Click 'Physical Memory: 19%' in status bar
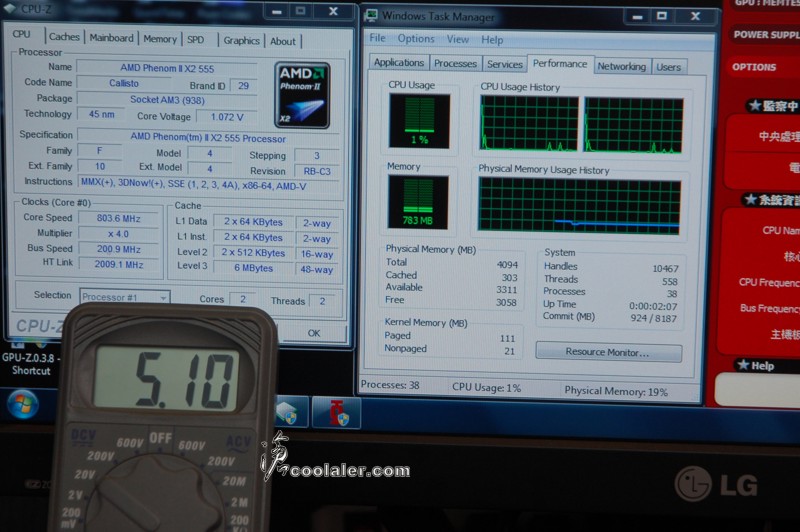This screenshot has width=800, height=532. point(616,391)
